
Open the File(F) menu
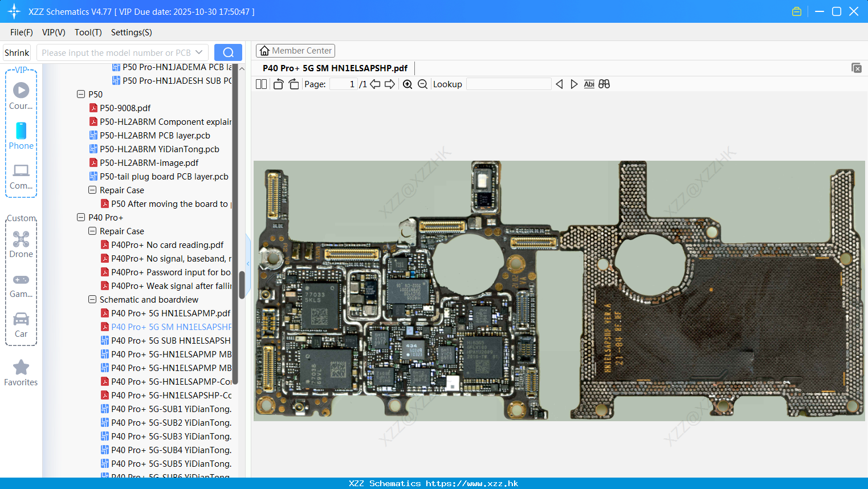[x=22, y=32]
